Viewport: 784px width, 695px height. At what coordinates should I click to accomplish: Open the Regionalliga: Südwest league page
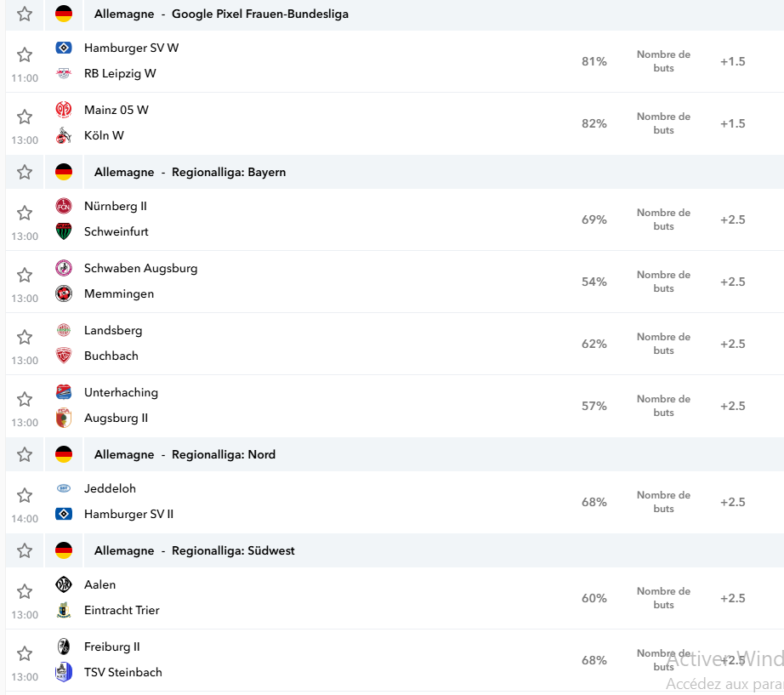coord(233,550)
